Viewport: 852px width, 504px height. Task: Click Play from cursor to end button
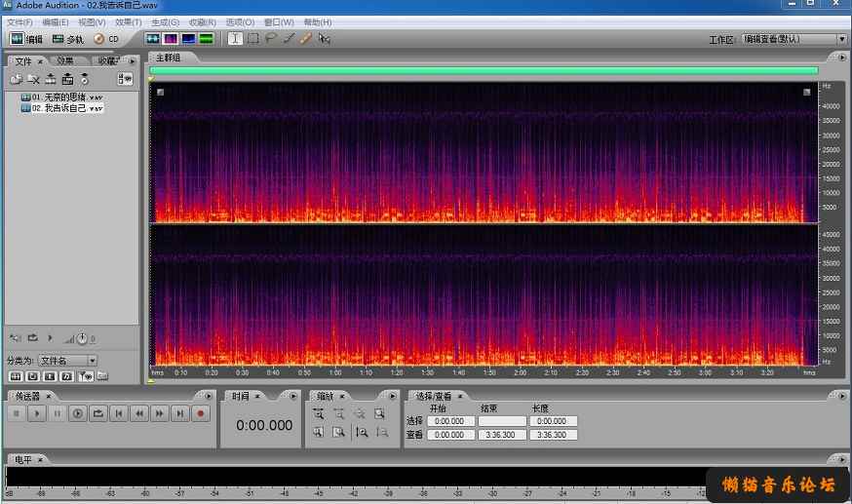(x=78, y=414)
